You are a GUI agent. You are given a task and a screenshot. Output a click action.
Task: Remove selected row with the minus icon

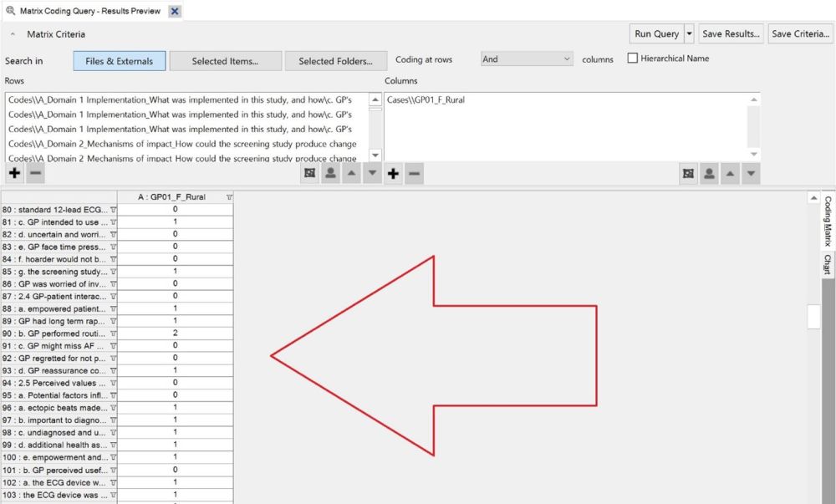coord(35,173)
